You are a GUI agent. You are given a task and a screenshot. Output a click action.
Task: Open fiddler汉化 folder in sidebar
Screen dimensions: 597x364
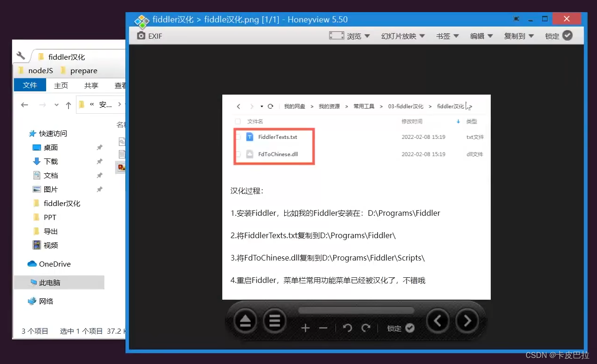click(x=56, y=203)
